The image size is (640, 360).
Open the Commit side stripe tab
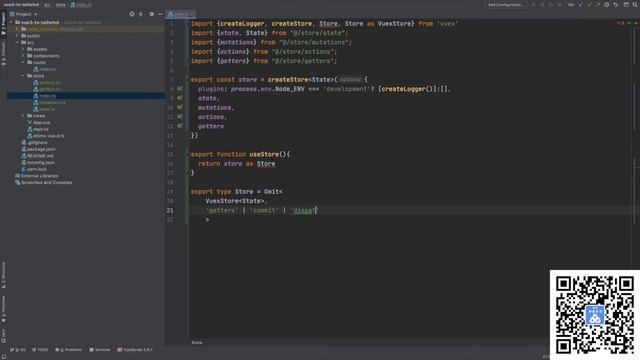coord(4,54)
